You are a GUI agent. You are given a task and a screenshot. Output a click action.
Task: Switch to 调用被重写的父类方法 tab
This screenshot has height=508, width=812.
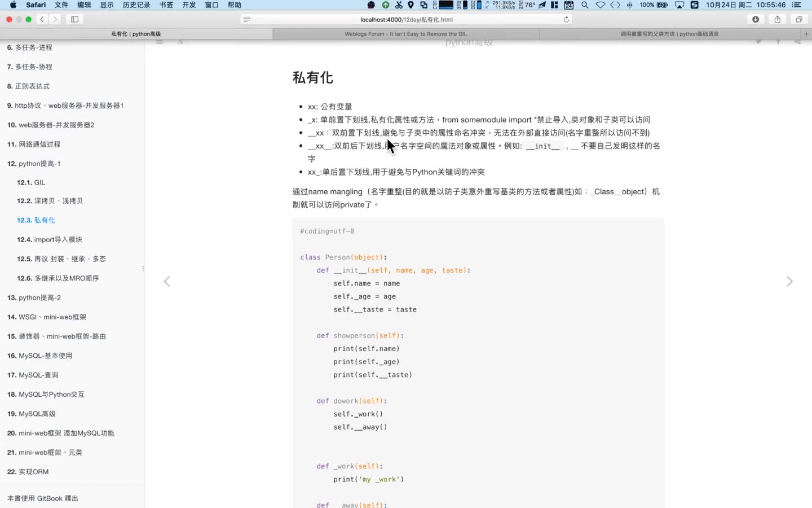pos(670,34)
